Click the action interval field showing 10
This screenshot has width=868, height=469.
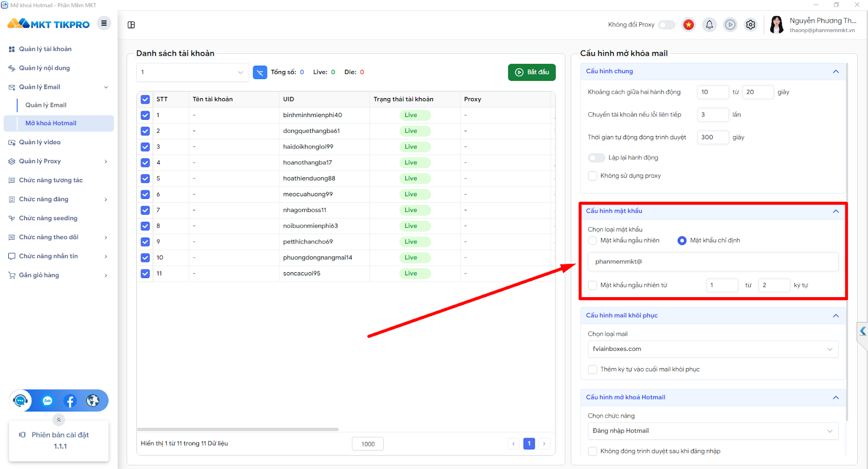pyautogui.click(x=713, y=92)
